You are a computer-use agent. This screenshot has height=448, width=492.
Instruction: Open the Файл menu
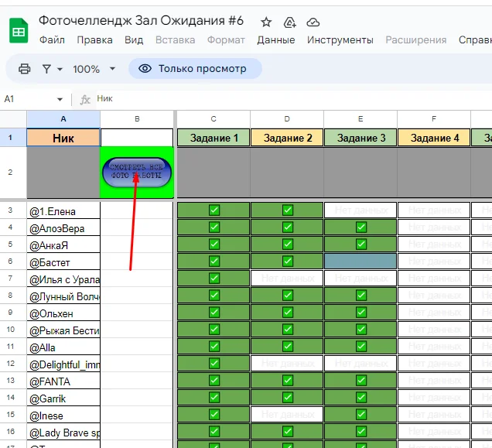(x=52, y=39)
